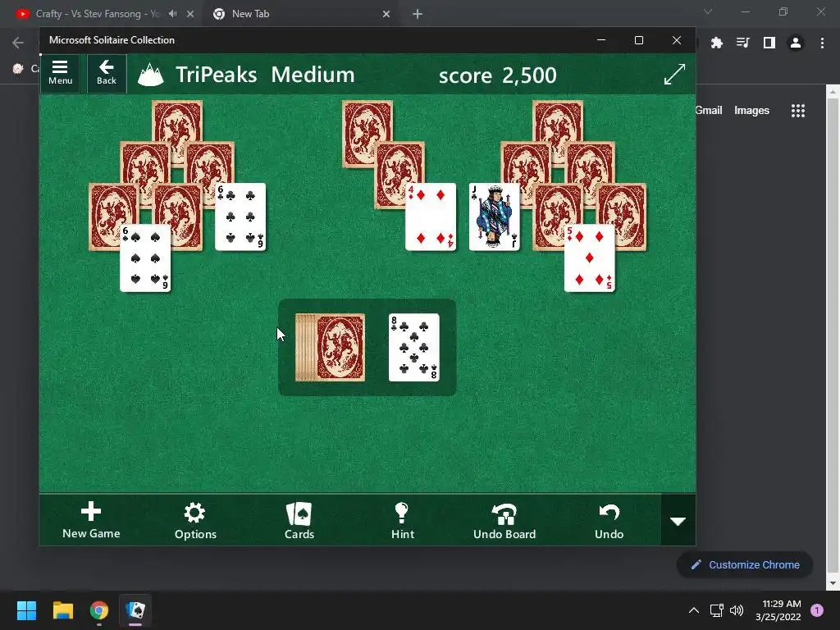Click Chrome back navigation arrow
The image size is (840, 630).
coord(18,43)
